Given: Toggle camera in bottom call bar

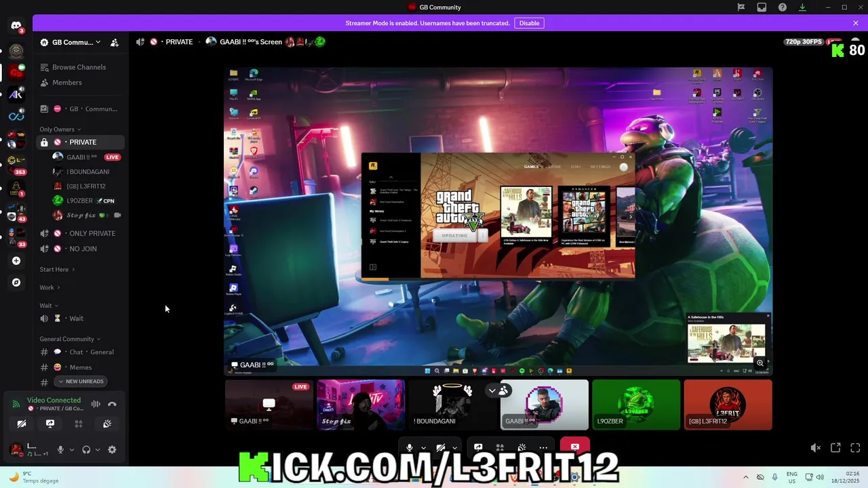Looking at the screenshot, I should [x=440, y=447].
